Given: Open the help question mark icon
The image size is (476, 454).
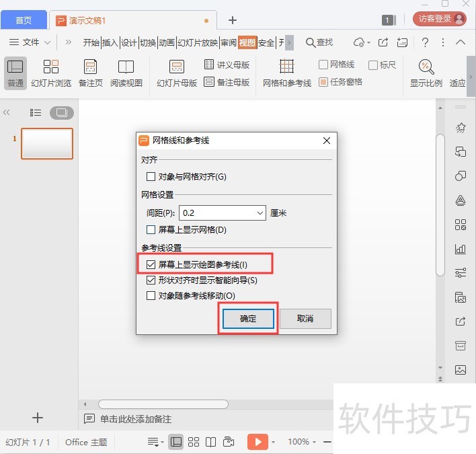Looking at the screenshot, I should click(426, 42).
